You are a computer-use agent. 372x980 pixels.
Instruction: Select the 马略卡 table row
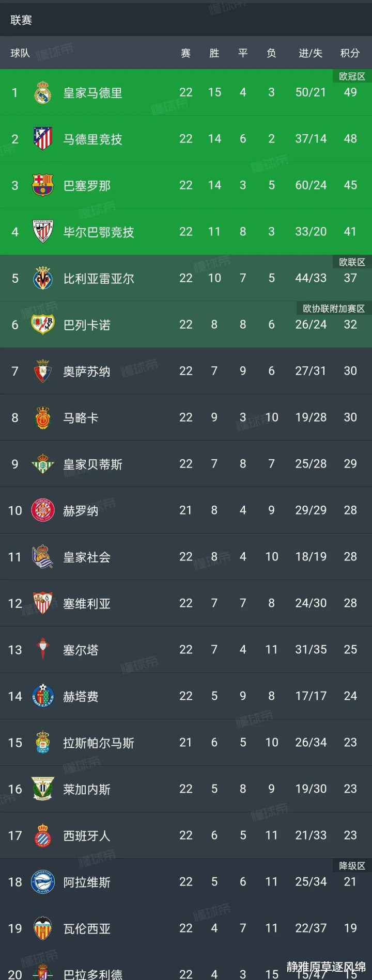coord(186,417)
